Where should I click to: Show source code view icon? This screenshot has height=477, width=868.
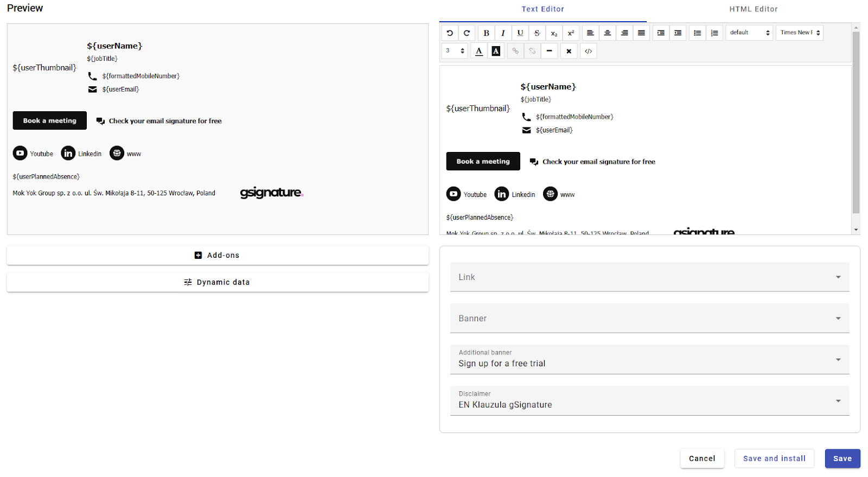[x=589, y=51]
